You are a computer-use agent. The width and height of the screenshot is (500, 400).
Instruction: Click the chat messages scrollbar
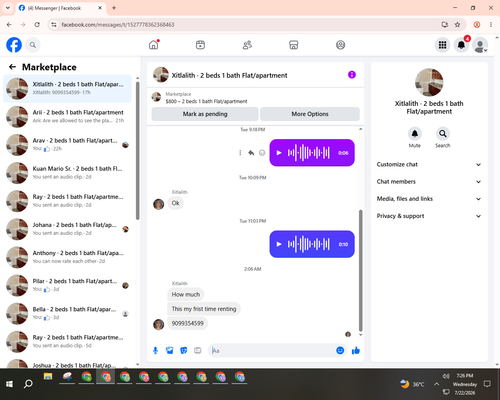pyautogui.click(x=360, y=270)
